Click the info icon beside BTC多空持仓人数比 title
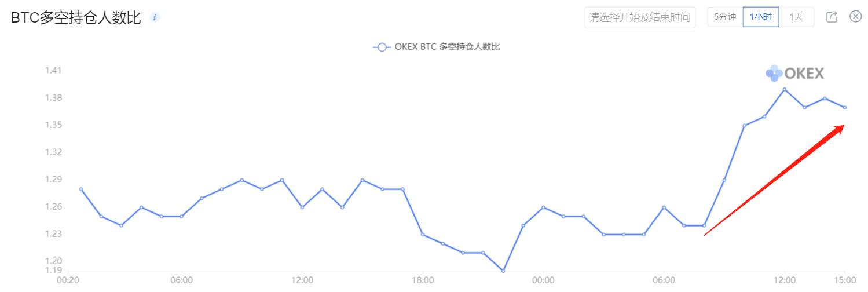The image size is (868, 292). pos(155,17)
